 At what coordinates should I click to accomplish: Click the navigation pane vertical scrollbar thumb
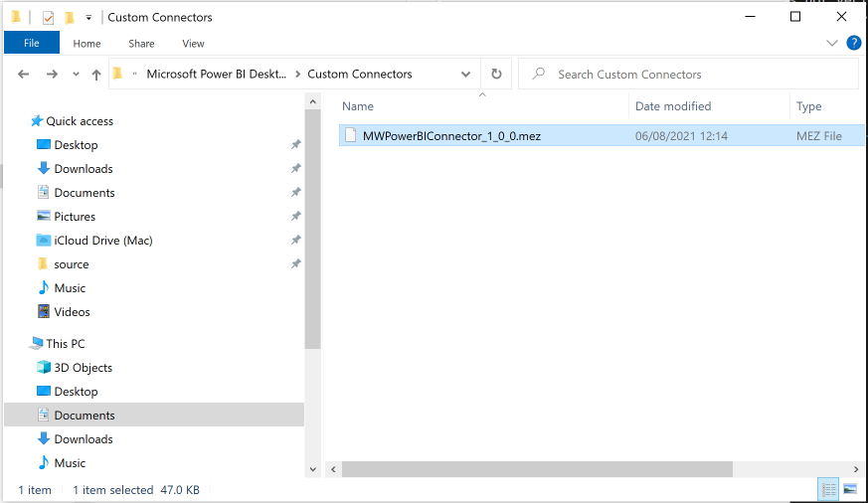pos(313,229)
